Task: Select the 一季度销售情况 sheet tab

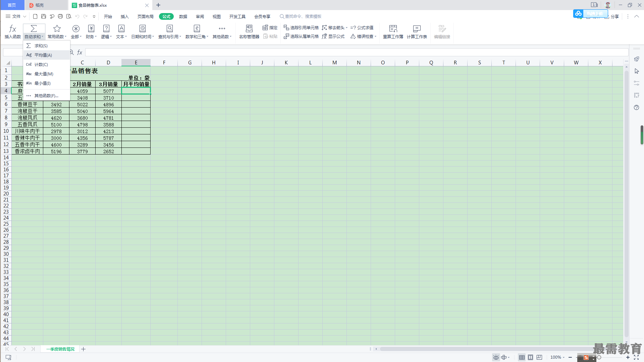Action: 60,349
